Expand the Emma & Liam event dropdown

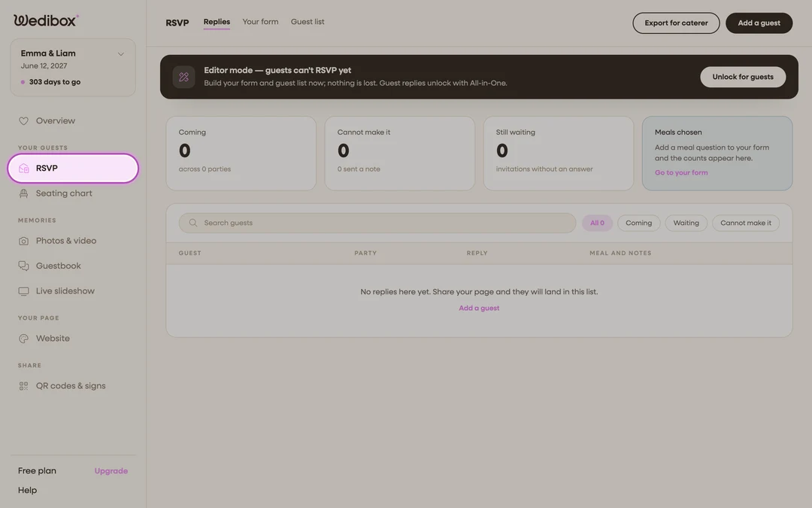pyautogui.click(x=120, y=54)
